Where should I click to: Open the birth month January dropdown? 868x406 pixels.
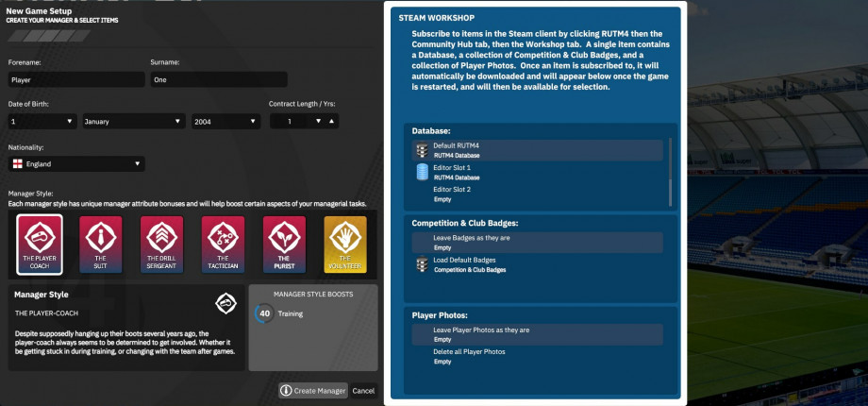133,121
